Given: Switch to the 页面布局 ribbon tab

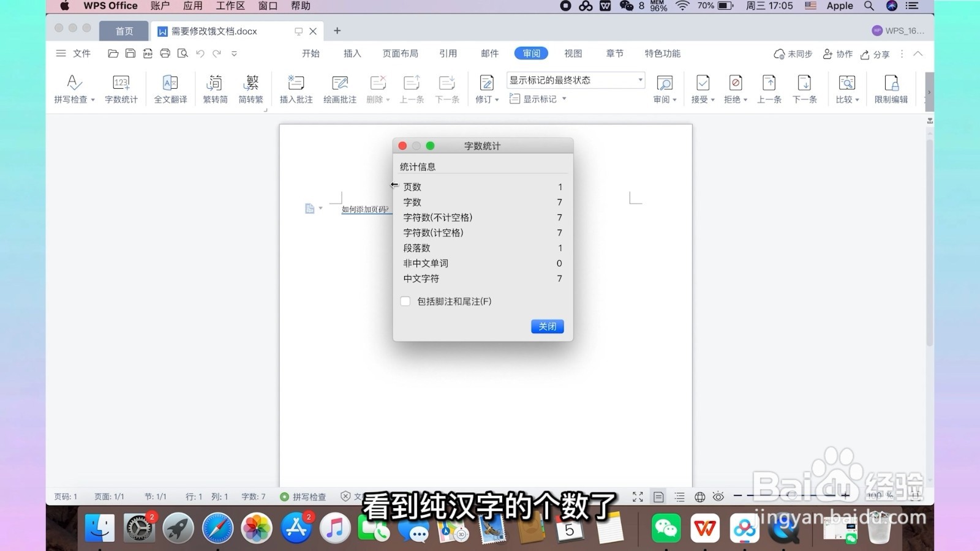Looking at the screenshot, I should 399,53.
